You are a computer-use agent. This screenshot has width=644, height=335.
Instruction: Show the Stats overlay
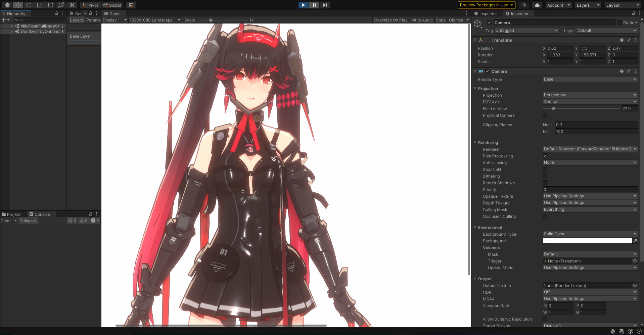(x=441, y=20)
